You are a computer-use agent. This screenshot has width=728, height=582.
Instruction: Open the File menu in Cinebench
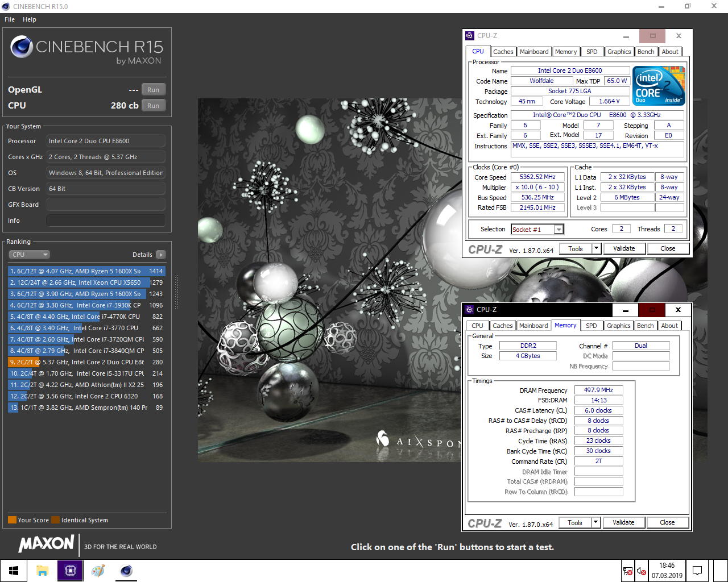10,19
